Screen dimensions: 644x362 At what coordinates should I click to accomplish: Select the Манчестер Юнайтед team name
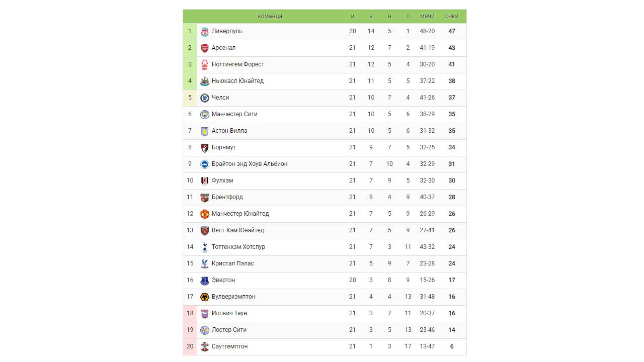tap(240, 214)
